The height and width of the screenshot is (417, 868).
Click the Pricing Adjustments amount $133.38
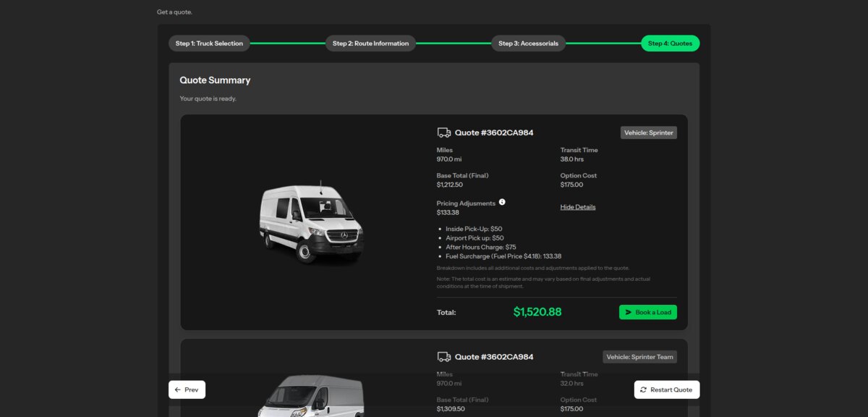(x=448, y=213)
